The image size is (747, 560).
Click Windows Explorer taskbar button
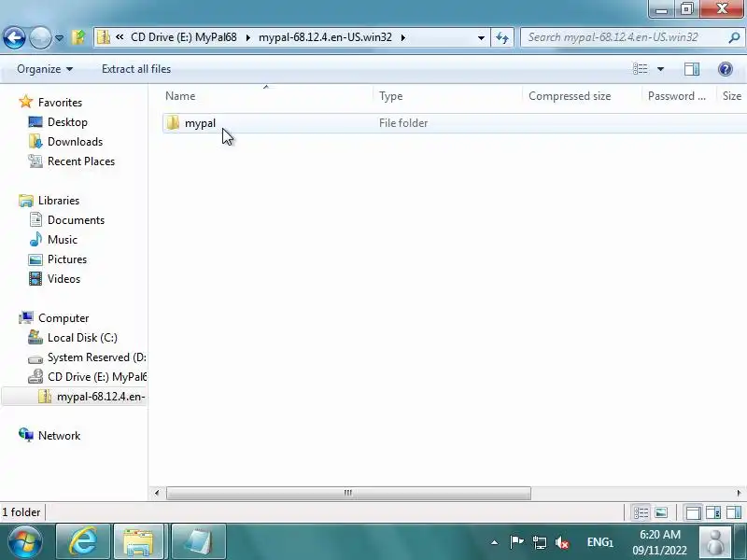[x=138, y=542]
